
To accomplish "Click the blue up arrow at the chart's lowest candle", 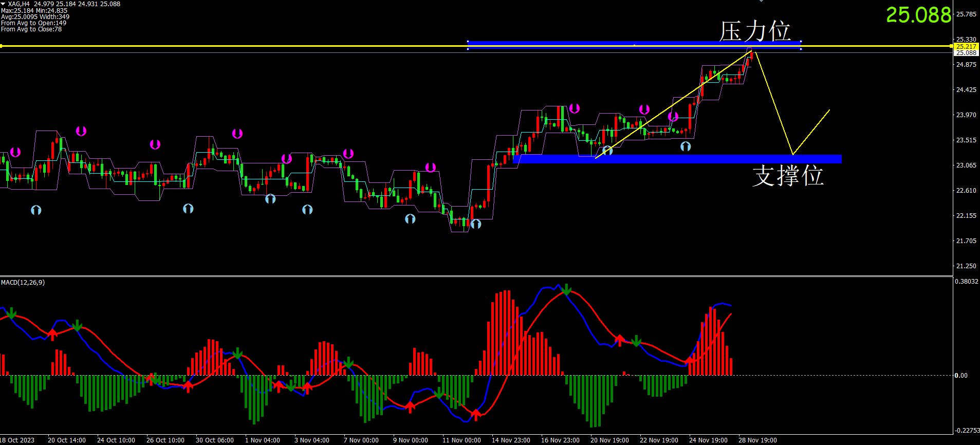I will click(x=476, y=224).
